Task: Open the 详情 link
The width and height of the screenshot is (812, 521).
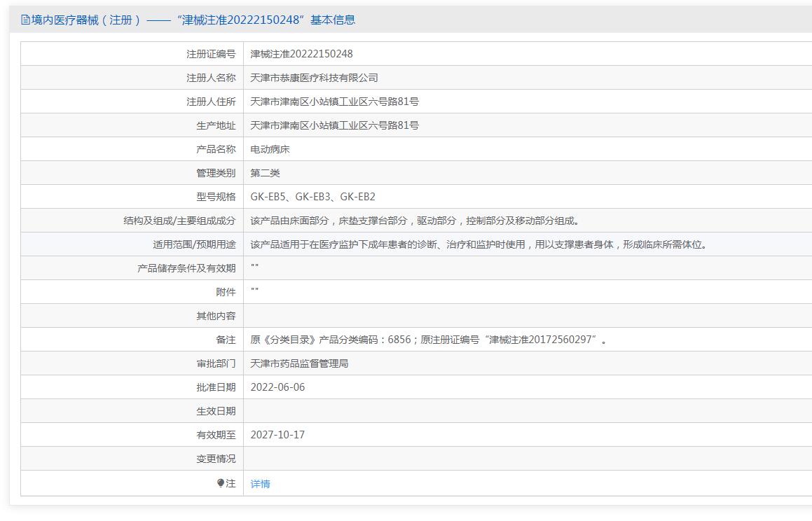Action: click(x=260, y=484)
